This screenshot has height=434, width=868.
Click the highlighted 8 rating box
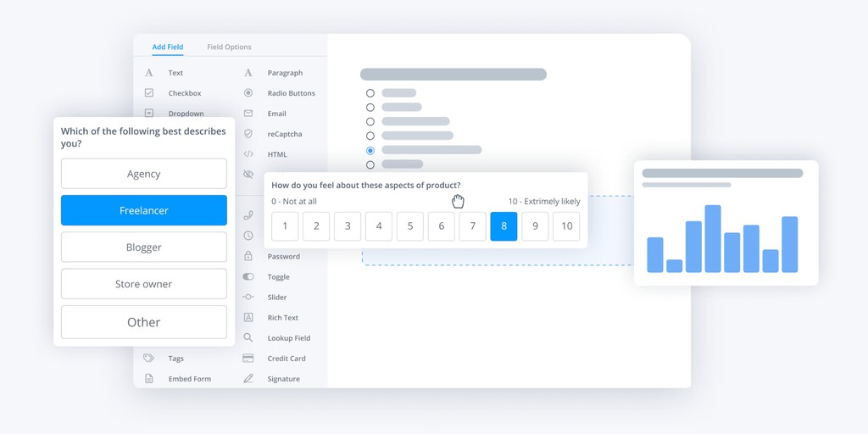point(504,226)
